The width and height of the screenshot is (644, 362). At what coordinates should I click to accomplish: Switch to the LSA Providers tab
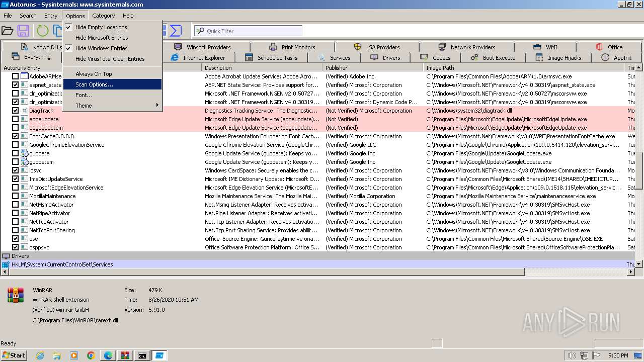point(377,47)
